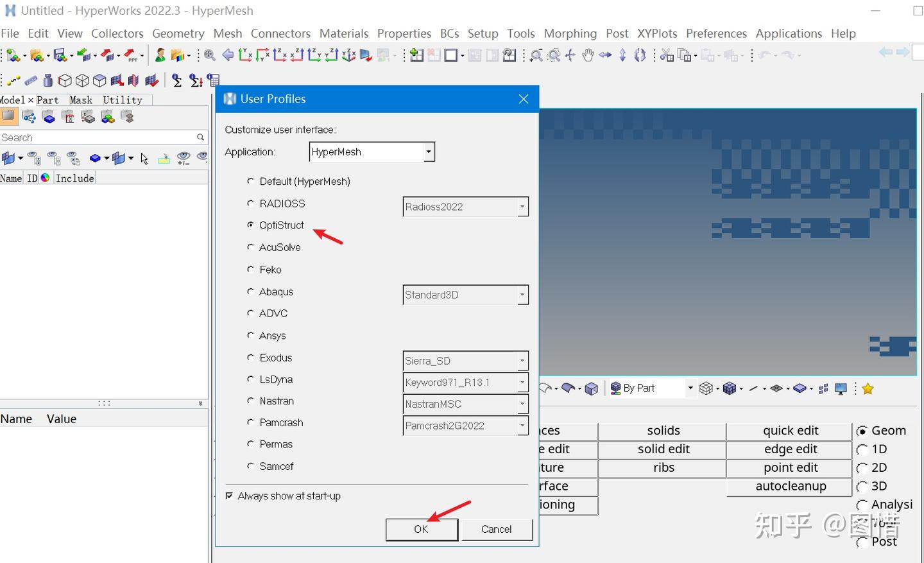
Task: Click the pan hand icon
Action: (x=588, y=55)
